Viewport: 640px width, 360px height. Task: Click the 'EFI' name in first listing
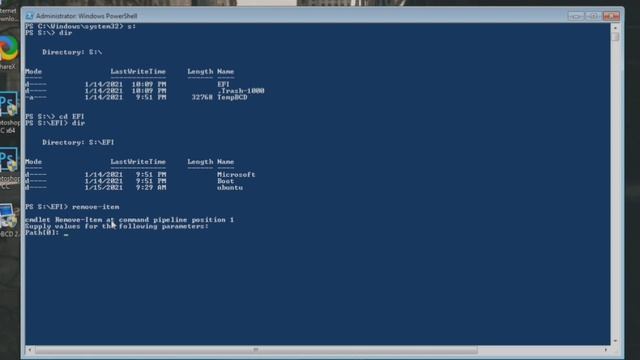click(x=223, y=84)
